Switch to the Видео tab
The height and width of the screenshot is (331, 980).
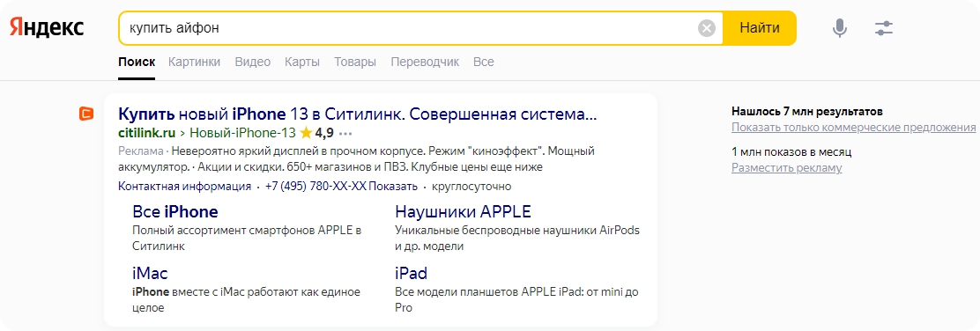253,62
